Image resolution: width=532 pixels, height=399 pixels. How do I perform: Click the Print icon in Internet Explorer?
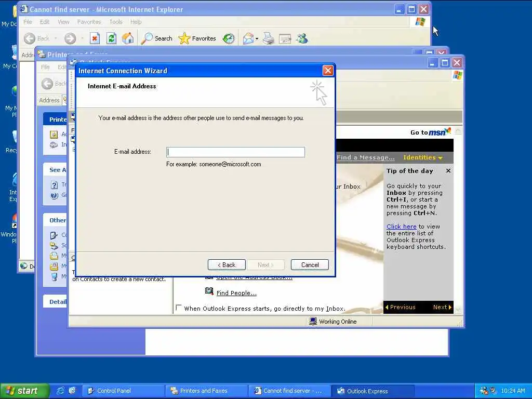pos(269,38)
